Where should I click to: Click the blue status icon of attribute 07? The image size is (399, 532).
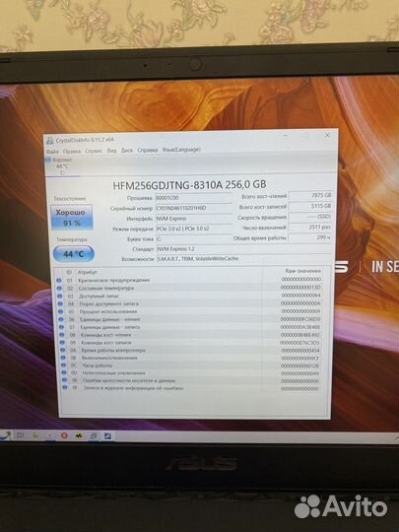pos(61,327)
